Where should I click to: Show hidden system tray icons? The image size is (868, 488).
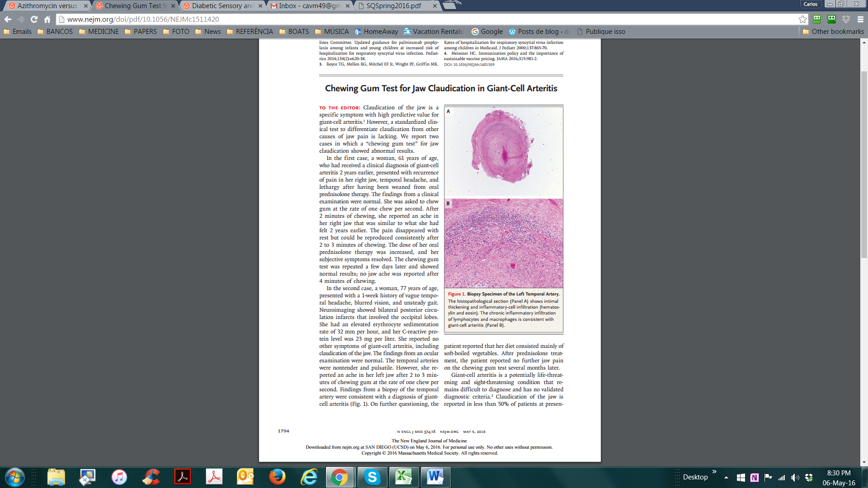[726, 477]
